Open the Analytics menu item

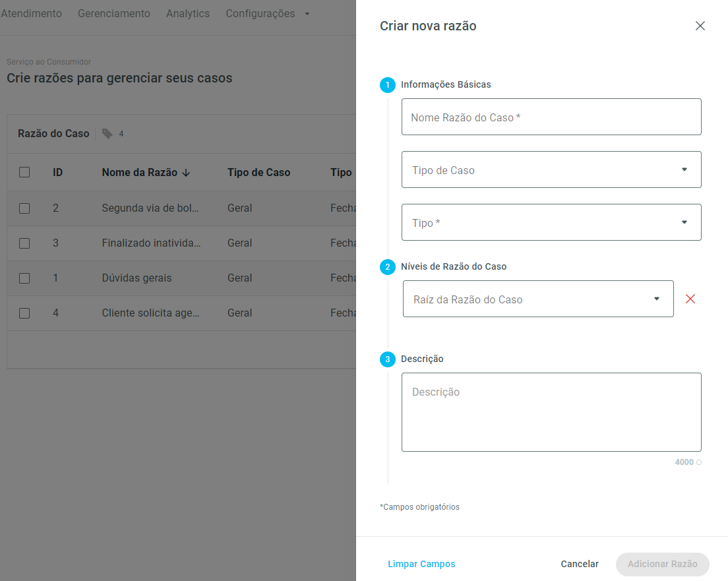click(188, 14)
